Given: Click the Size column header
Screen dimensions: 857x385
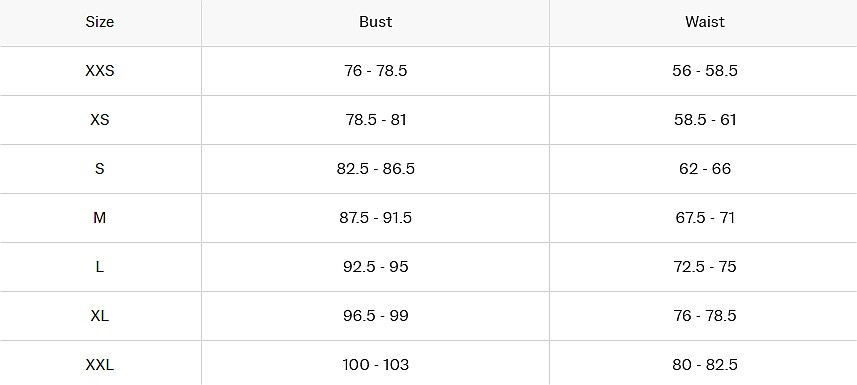Looking at the screenshot, I should coord(100,22).
